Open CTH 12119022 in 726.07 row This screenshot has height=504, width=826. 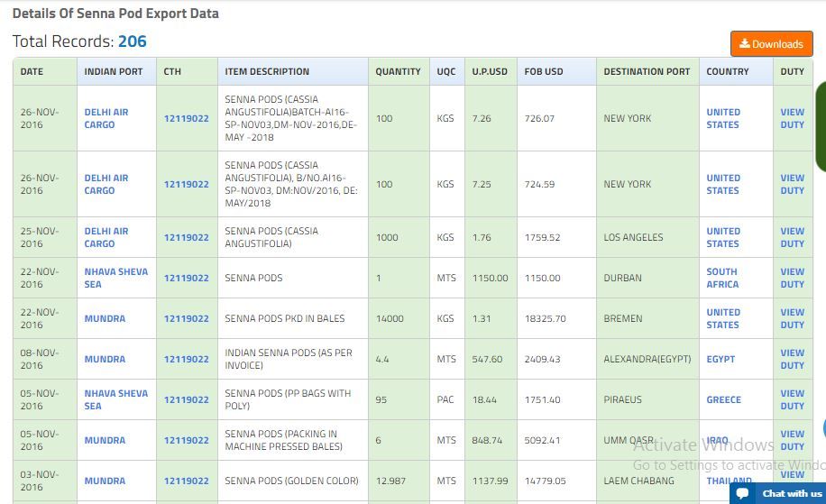pyautogui.click(x=187, y=118)
